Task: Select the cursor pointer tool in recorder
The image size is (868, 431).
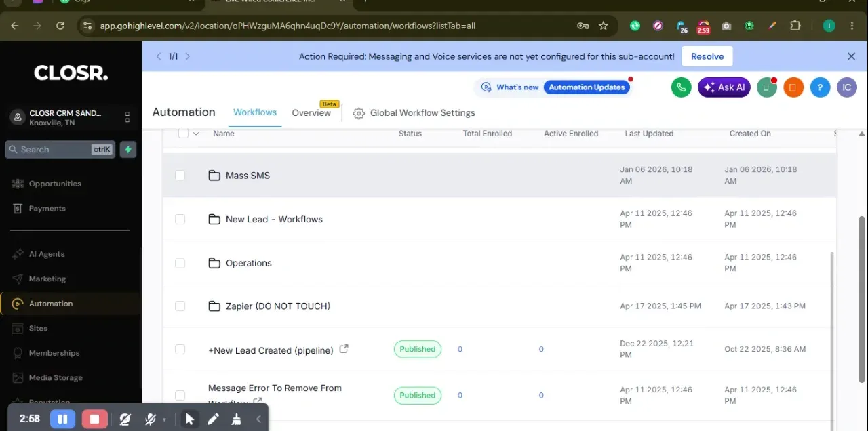Action: click(190, 419)
